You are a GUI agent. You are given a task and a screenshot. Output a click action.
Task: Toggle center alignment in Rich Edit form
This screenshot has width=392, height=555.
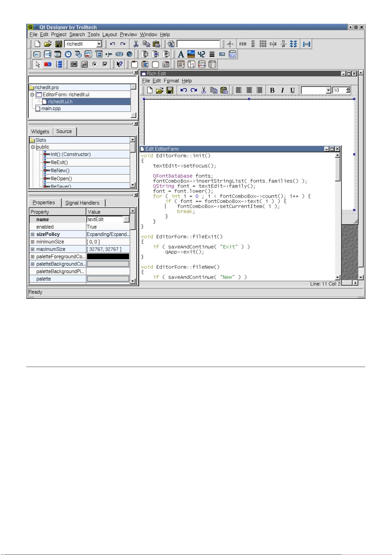coord(249,90)
